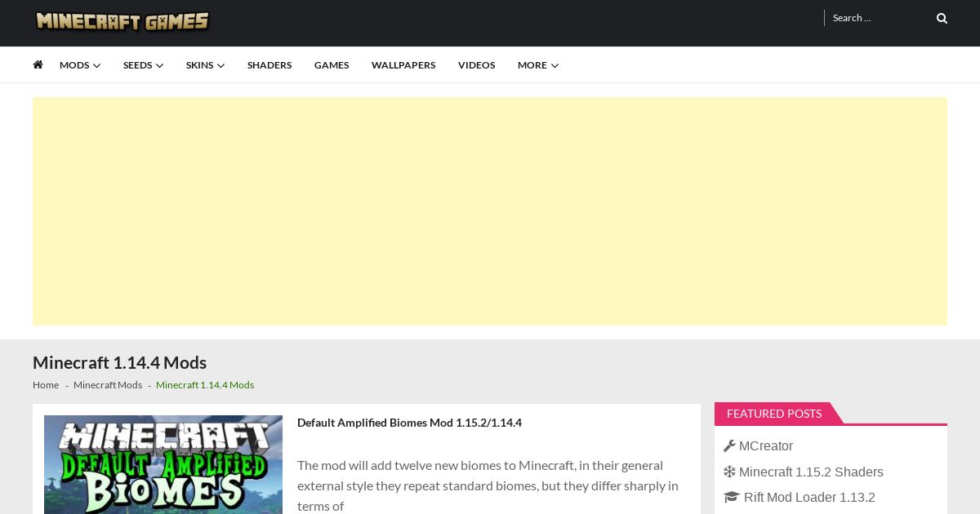Click the mod description excerpt text
Viewport: 980px width, 514px height.
(x=488, y=485)
